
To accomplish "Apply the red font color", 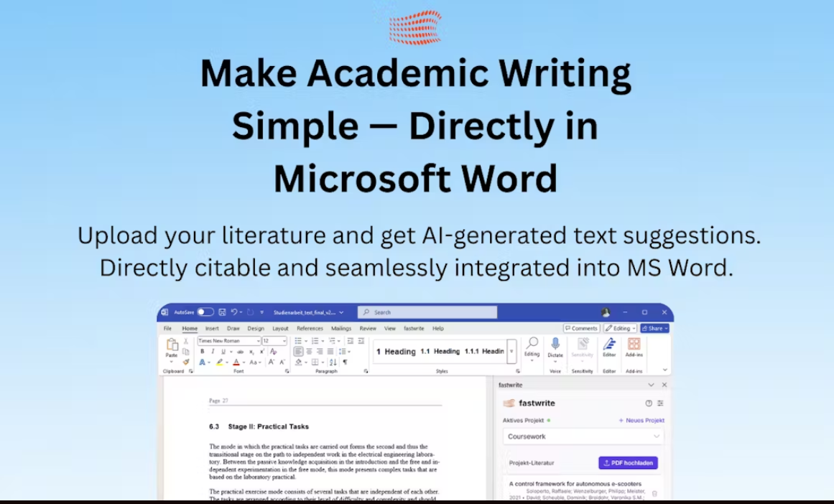I will 236,362.
